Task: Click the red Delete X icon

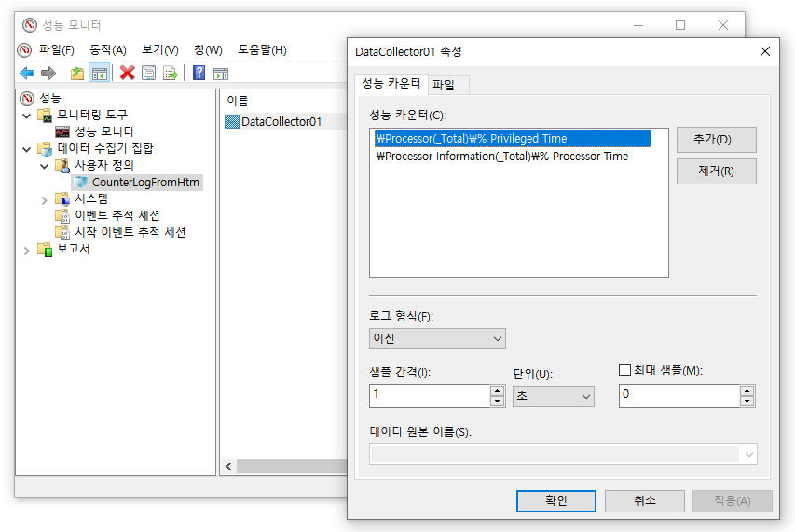Action: point(128,73)
